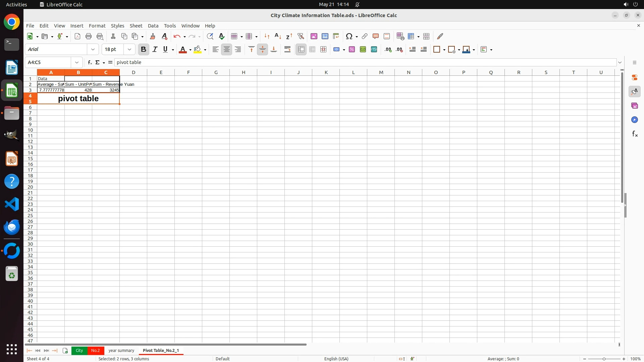The width and height of the screenshot is (644, 362).
Task: Click Format as Percent icon
Action: click(x=352, y=50)
